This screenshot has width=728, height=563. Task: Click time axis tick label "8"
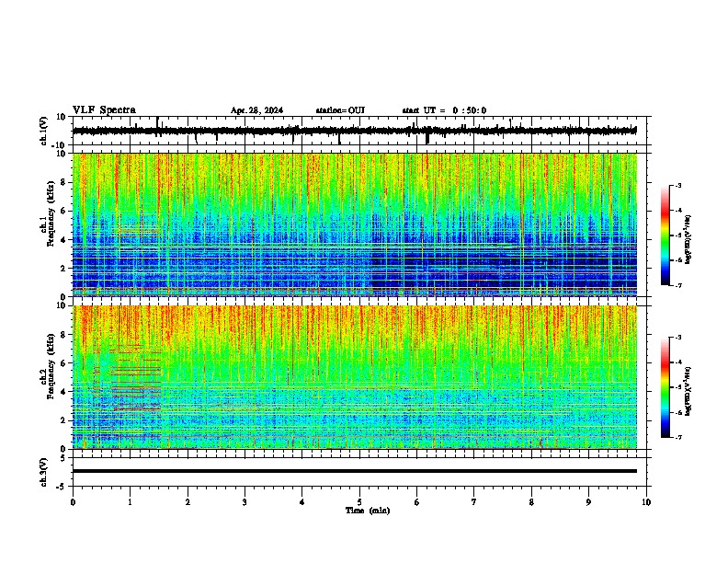531,502
